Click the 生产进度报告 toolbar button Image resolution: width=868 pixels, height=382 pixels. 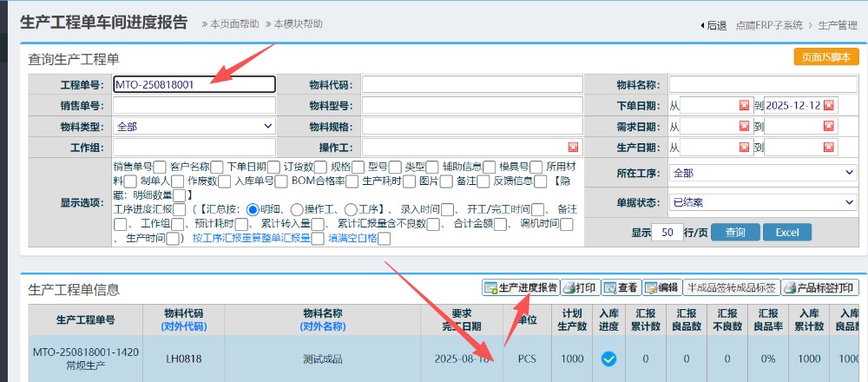pyautogui.click(x=520, y=287)
